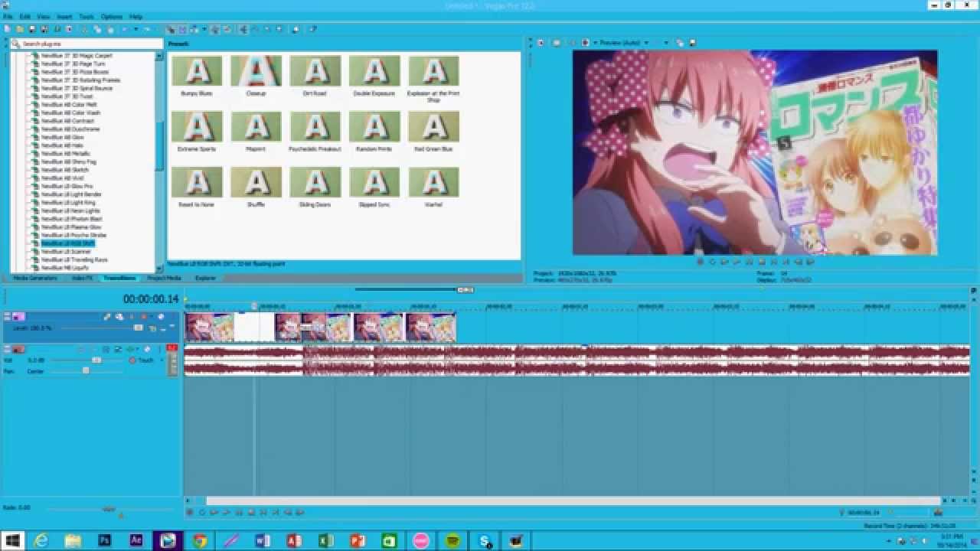
Task: Switch to the Video FX tab
Action: (82, 278)
